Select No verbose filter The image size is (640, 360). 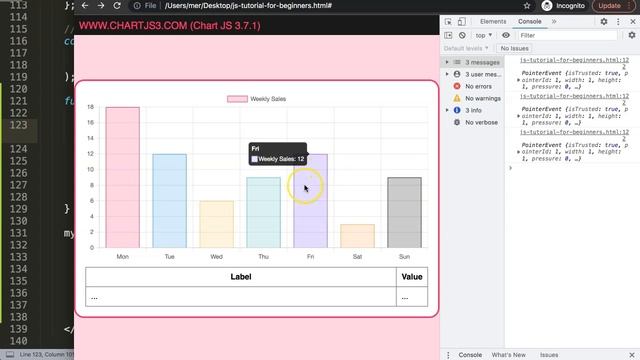(481, 122)
